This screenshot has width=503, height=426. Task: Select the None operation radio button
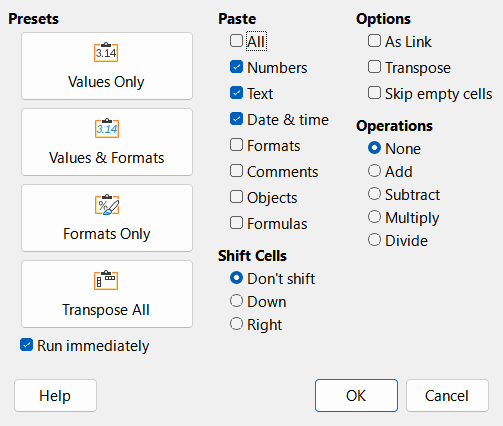374,148
